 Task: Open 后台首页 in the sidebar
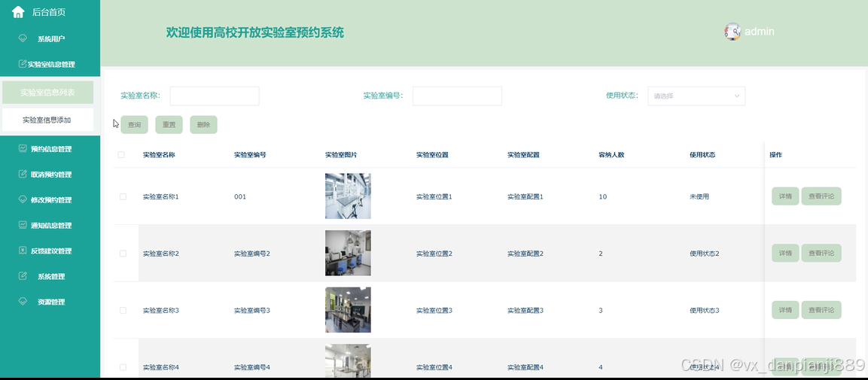point(50,12)
